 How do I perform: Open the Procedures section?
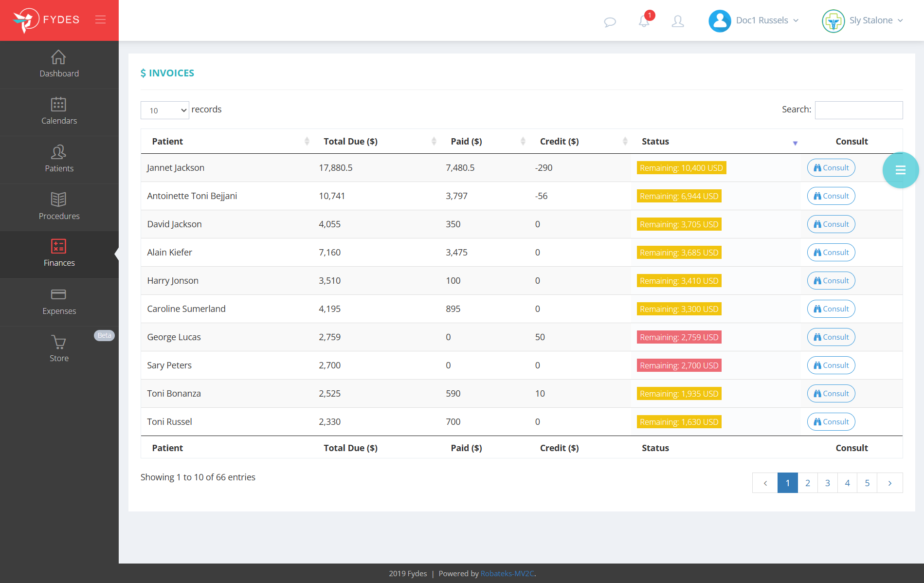point(59,206)
